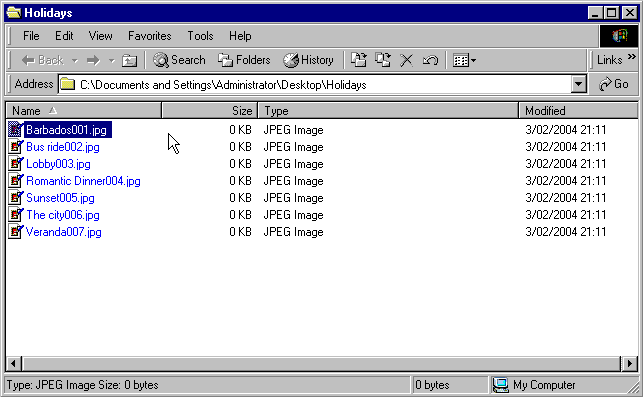Screen dimensions: 643x397
Task: Open the History pane
Action: (x=308, y=60)
